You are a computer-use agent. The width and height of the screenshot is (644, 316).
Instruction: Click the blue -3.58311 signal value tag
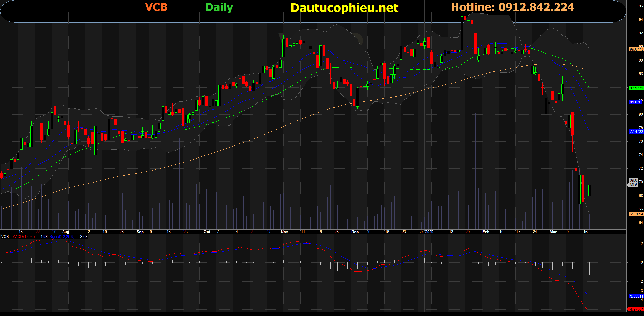pos(636,296)
